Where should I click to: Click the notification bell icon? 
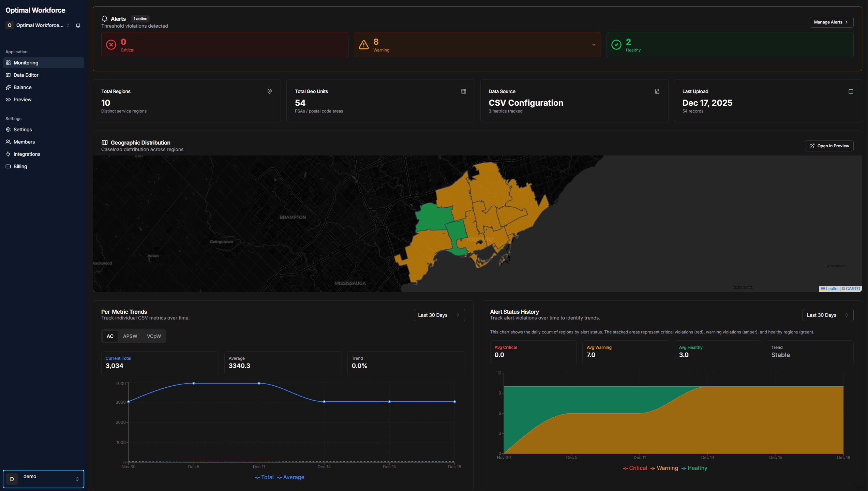(78, 25)
